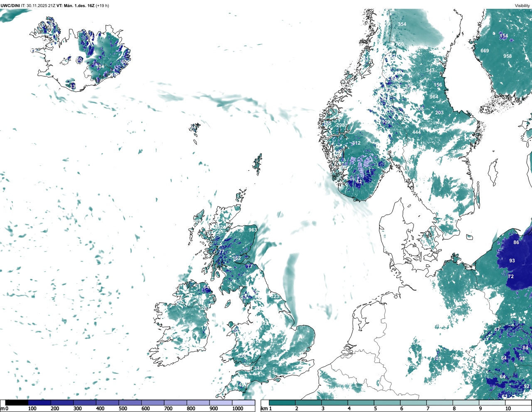The width and height of the screenshot is (532, 412).
Task: Click the visibility value '105' over Germany
Action: [437, 358]
